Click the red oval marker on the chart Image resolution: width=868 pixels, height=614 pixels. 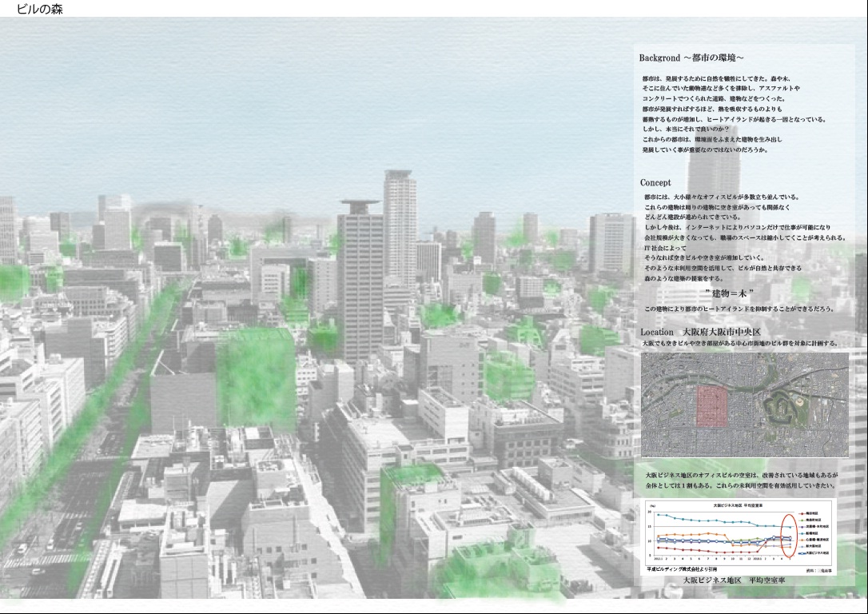pos(787,536)
